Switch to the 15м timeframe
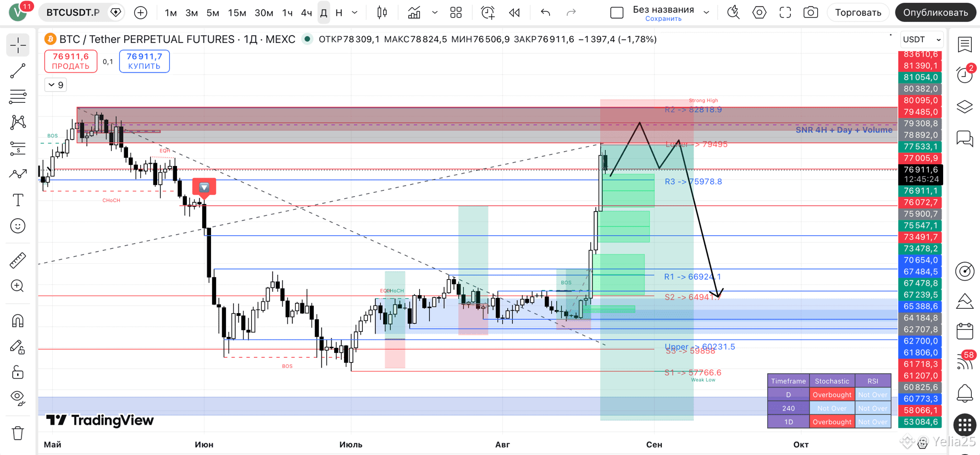 [237, 12]
